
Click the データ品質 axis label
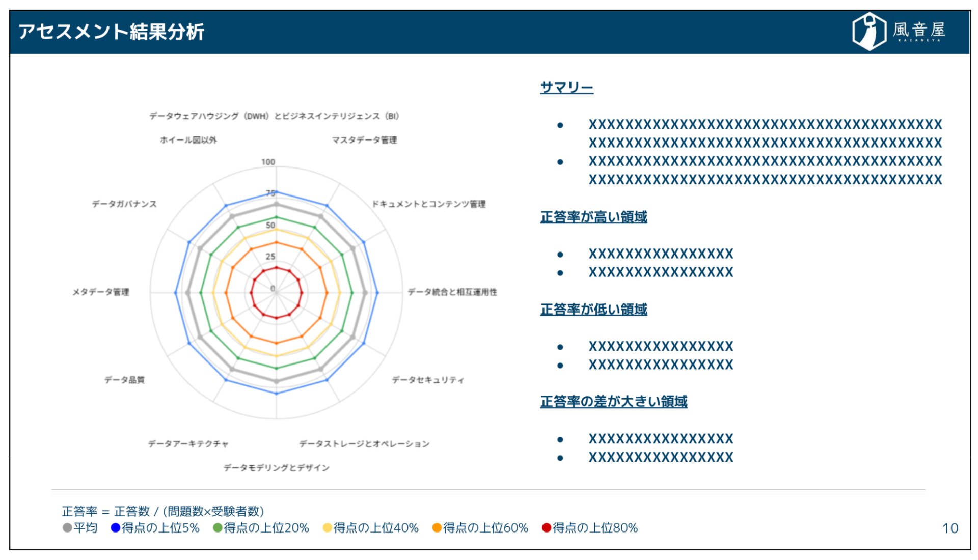click(124, 380)
